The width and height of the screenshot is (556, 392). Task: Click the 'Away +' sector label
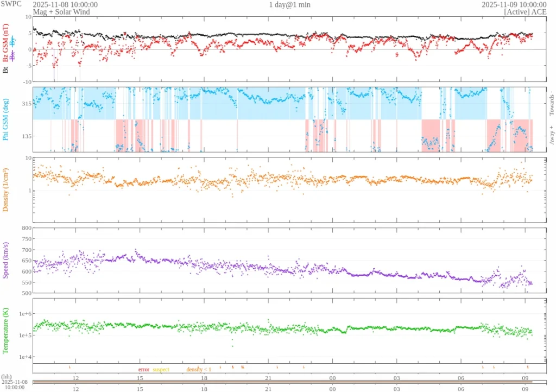551,135
